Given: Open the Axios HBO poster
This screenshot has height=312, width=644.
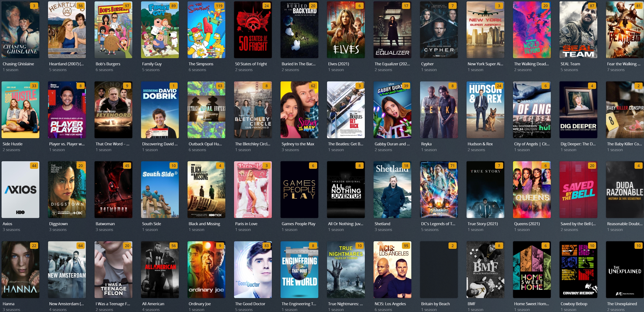Looking at the screenshot, I should [x=20, y=190].
